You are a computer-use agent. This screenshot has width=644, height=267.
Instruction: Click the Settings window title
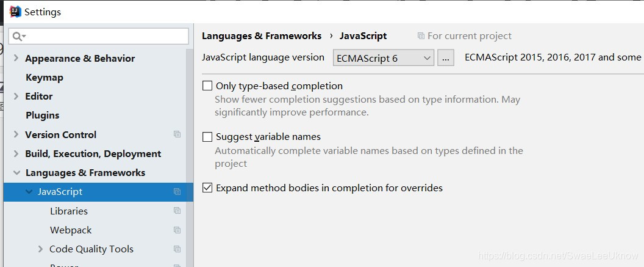(x=43, y=12)
